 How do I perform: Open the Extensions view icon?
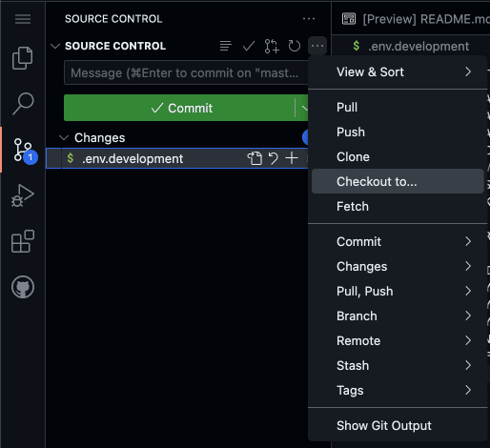[x=23, y=241]
